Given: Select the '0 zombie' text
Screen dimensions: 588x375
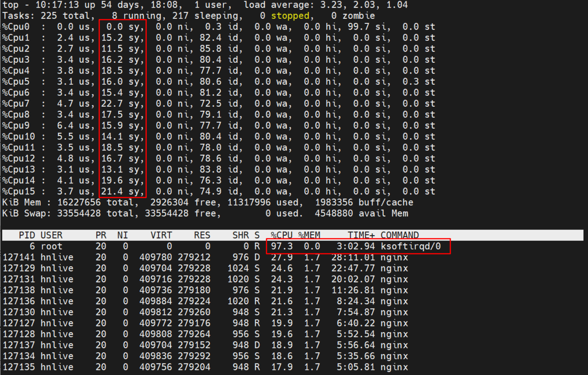Looking at the screenshot, I should [353, 16].
